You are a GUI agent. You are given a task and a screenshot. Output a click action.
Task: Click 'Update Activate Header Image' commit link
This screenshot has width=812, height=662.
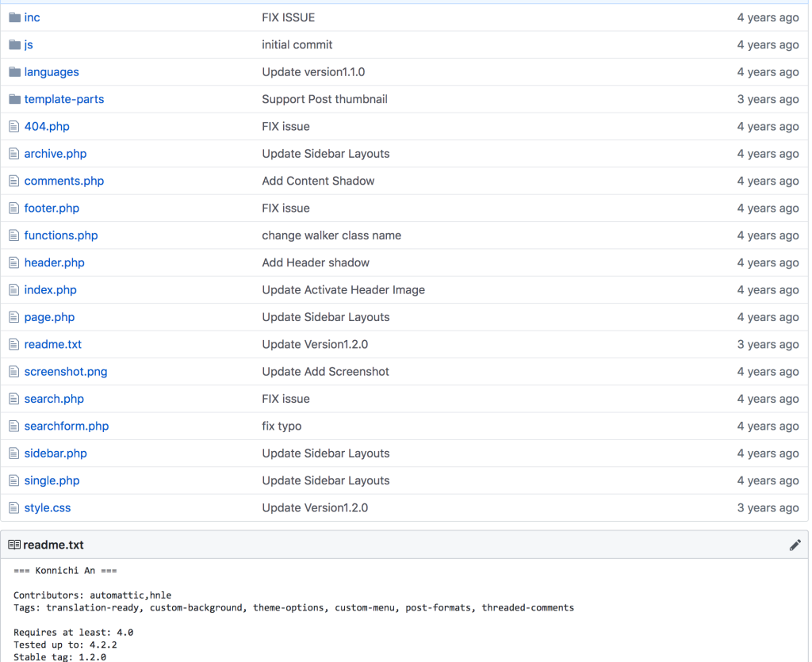tap(343, 290)
